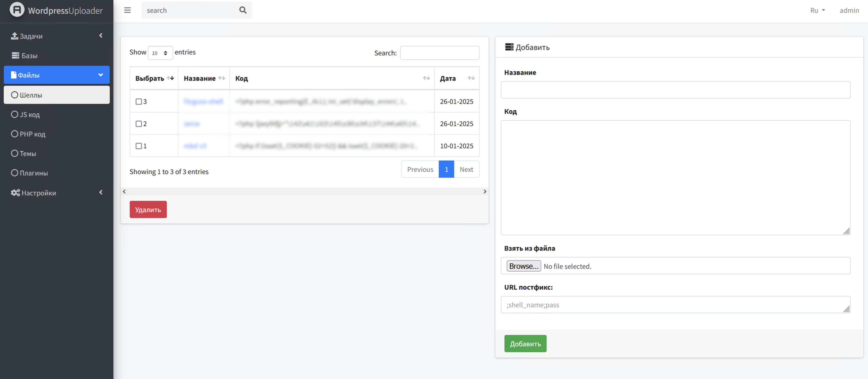Open the JS код submenu item
This screenshot has height=379, width=868.
tap(57, 114)
